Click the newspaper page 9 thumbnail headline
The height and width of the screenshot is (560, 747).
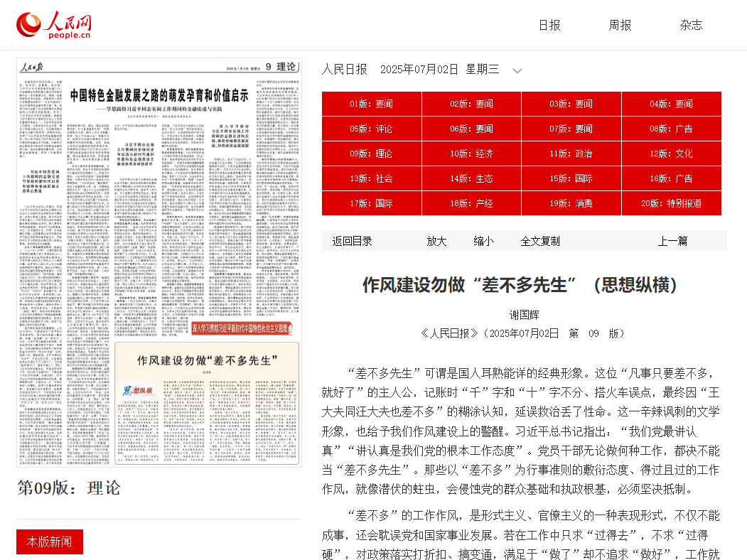[x=159, y=96]
